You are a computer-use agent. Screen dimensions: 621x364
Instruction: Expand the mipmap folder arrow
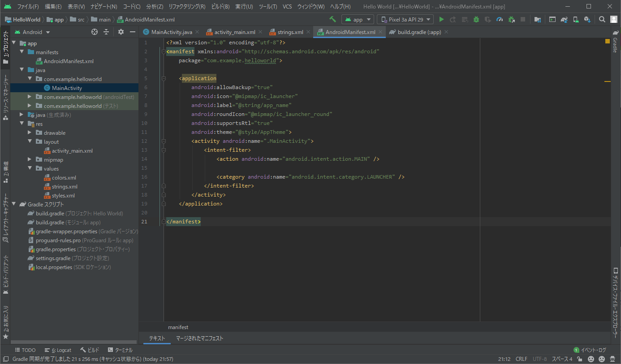click(x=30, y=160)
